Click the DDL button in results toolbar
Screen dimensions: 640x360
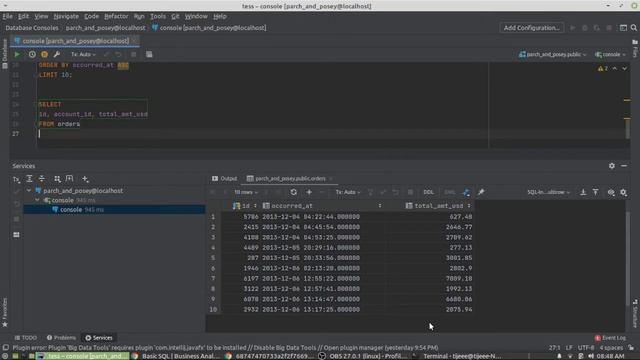click(428, 192)
